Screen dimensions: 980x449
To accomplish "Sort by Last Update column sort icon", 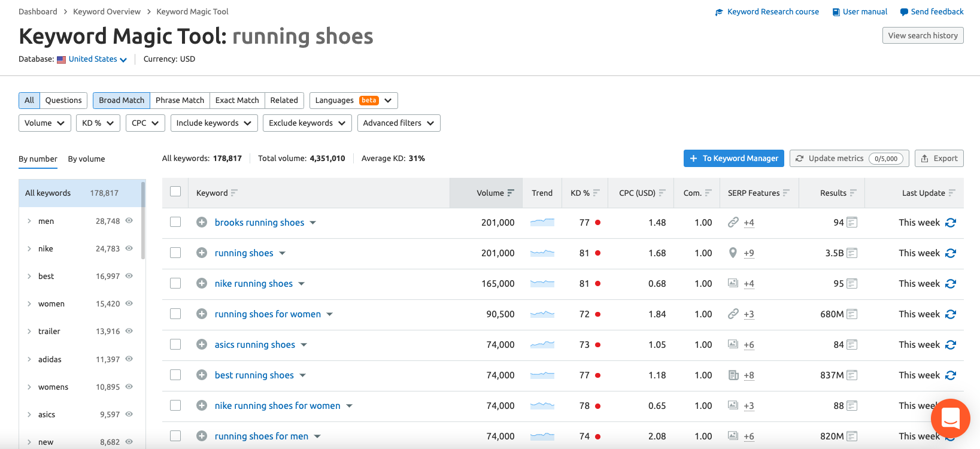I will point(952,193).
